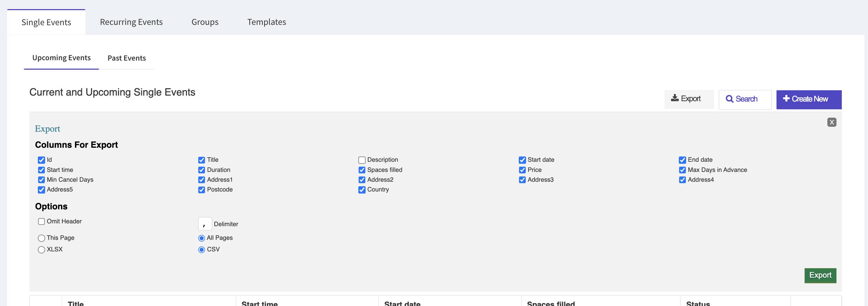Click the Search button with magnifier

pos(745,99)
